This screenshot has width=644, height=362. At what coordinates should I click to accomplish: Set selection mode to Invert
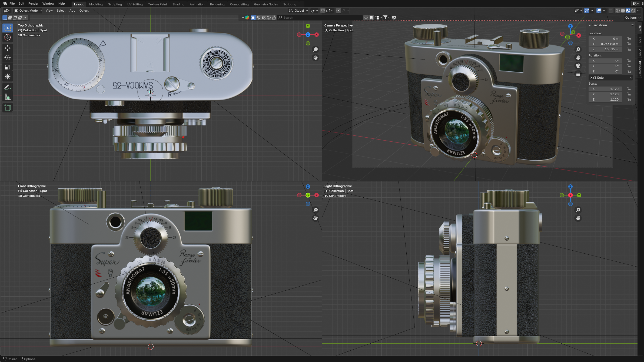[x=20, y=18]
